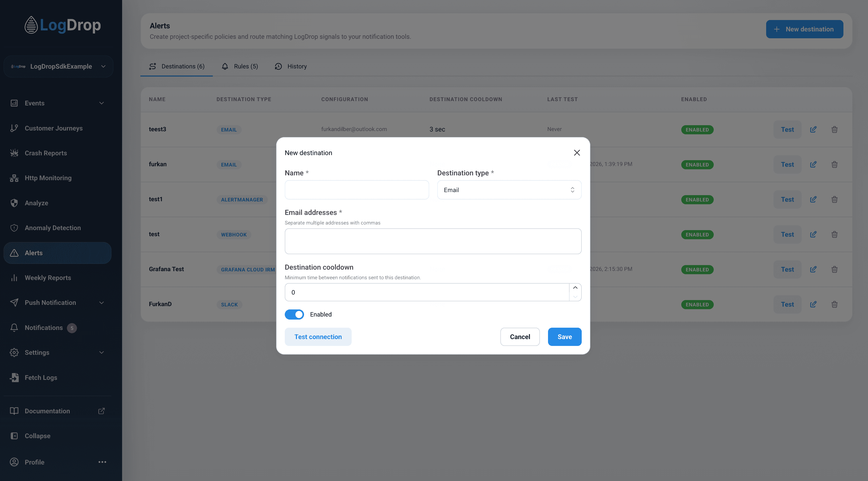
Task: Open the Documentation external link icon
Action: pyautogui.click(x=101, y=411)
